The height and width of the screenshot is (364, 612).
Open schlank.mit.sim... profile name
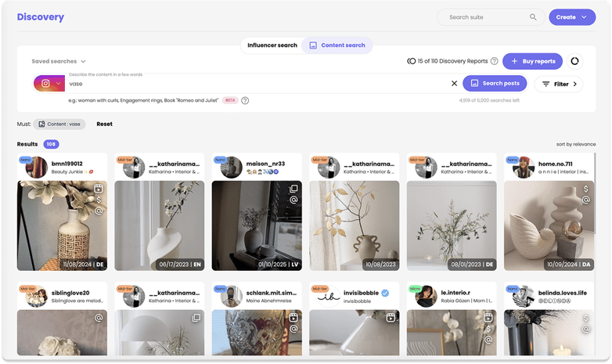272,293
